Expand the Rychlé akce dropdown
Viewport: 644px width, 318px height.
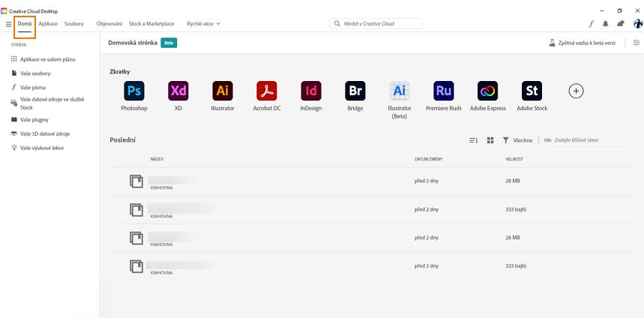click(204, 24)
